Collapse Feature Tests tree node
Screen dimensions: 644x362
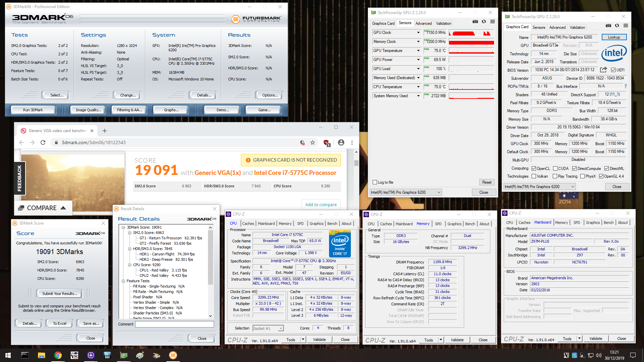click(x=123, y=281)
